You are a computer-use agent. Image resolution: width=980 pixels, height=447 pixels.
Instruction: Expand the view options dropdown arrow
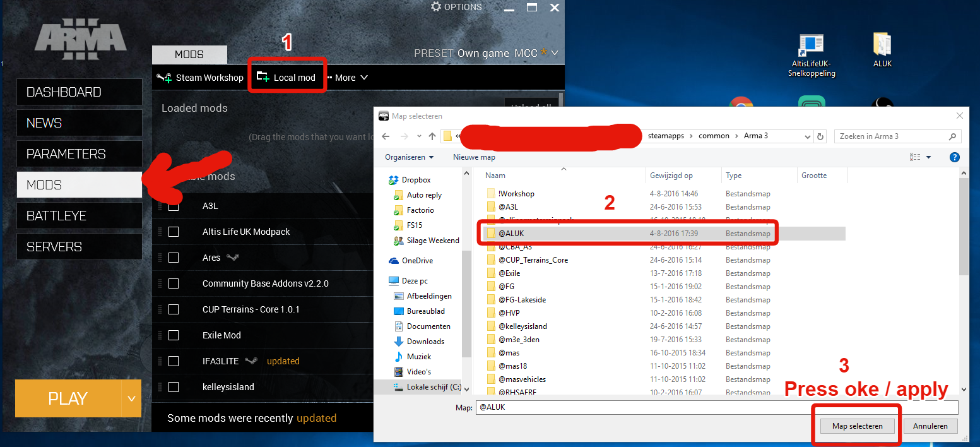929,157
